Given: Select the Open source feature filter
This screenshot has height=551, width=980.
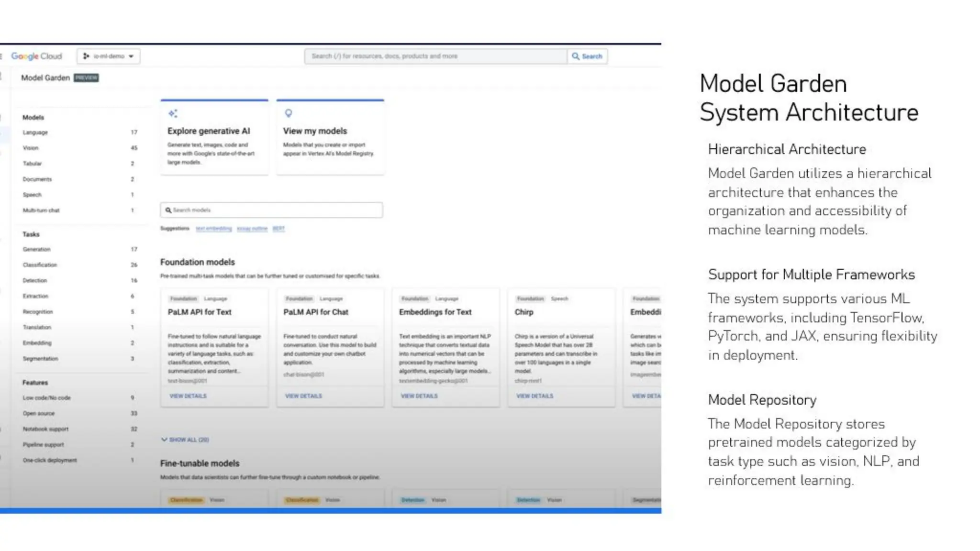Looking at the screenshot, I should coord(79,413).
